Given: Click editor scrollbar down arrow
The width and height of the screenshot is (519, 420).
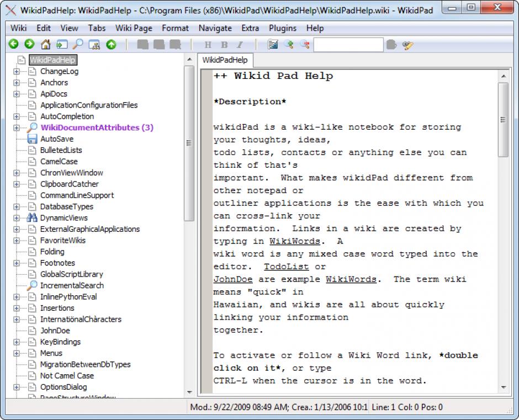Looking at the screenshot, I should tap(504, 387).
